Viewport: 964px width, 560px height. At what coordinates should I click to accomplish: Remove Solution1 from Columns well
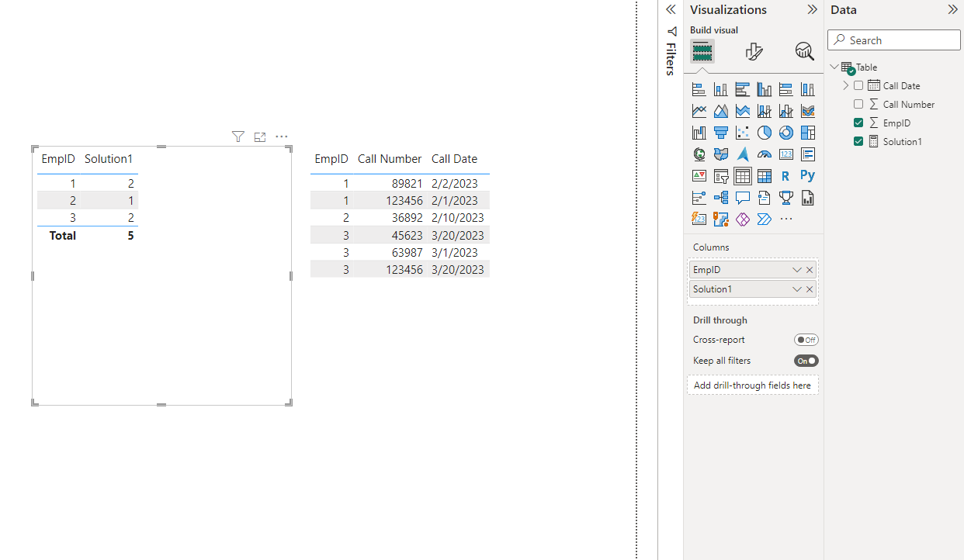(810, 289)
